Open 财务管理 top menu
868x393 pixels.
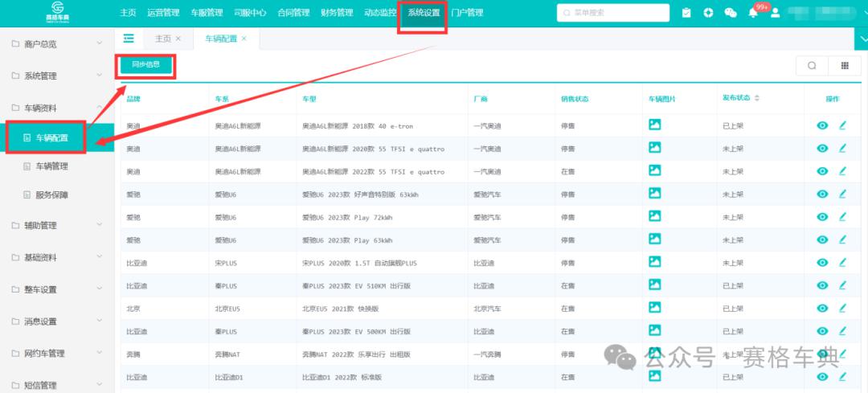[x=337, y=13]
